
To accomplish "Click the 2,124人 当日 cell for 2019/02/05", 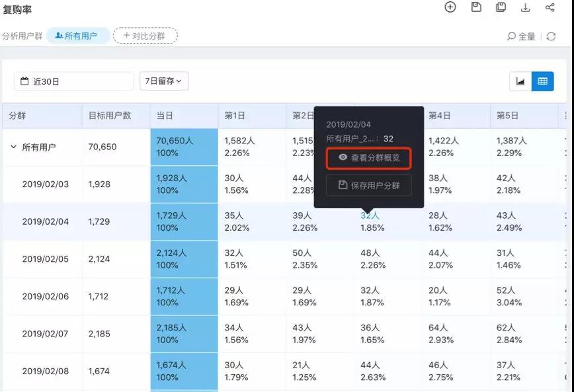I will coord(184,258).
